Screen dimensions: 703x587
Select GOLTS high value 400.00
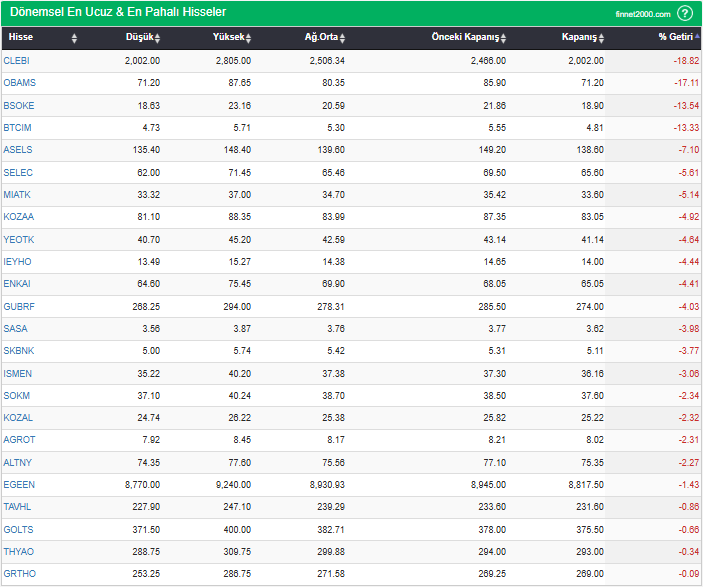point(237,530)
